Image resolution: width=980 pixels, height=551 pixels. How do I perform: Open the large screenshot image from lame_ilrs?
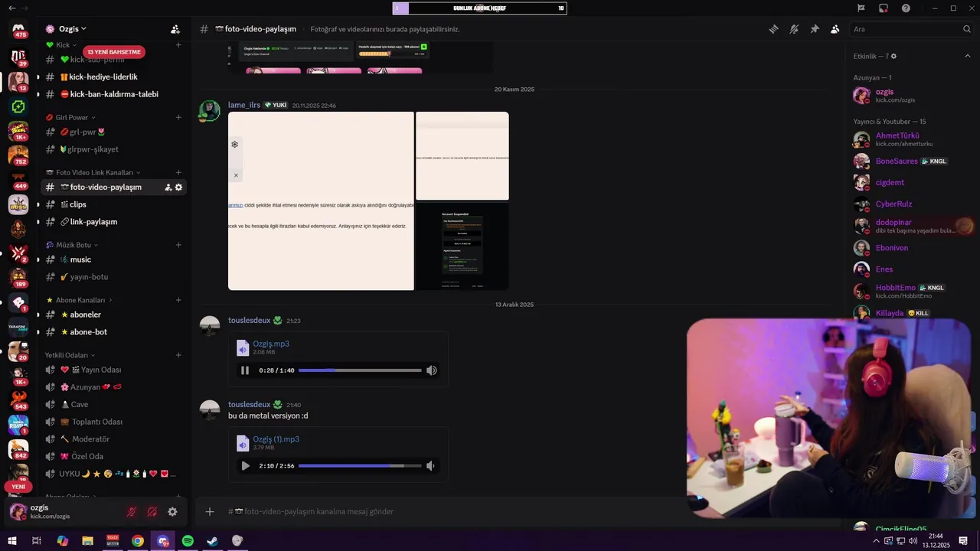pos(321,201)
